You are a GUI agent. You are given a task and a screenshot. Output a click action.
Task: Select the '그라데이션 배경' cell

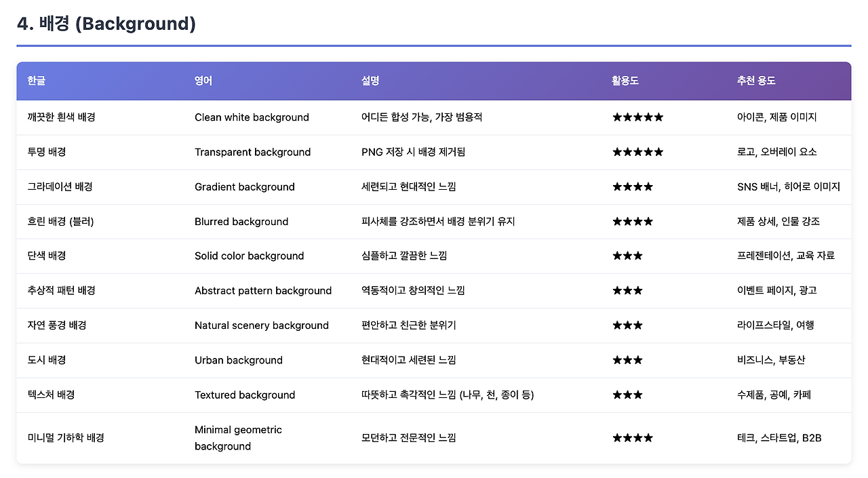[x=60, y=186]
